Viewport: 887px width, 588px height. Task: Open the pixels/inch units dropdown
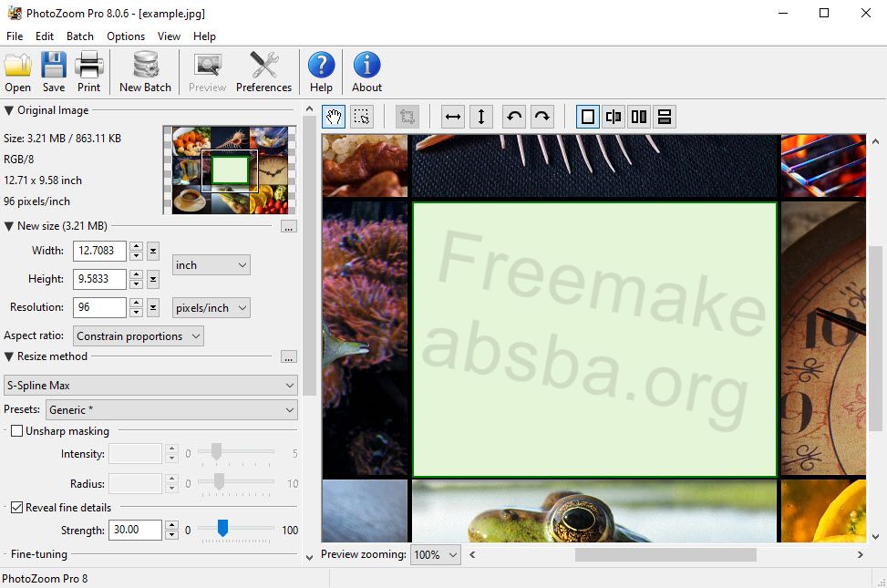211,308
